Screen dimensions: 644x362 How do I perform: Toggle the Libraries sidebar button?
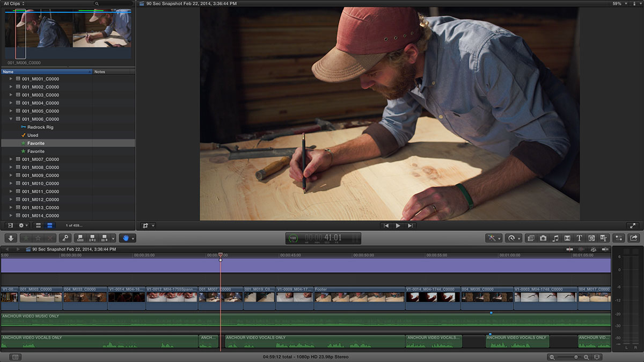click(10, 226)
